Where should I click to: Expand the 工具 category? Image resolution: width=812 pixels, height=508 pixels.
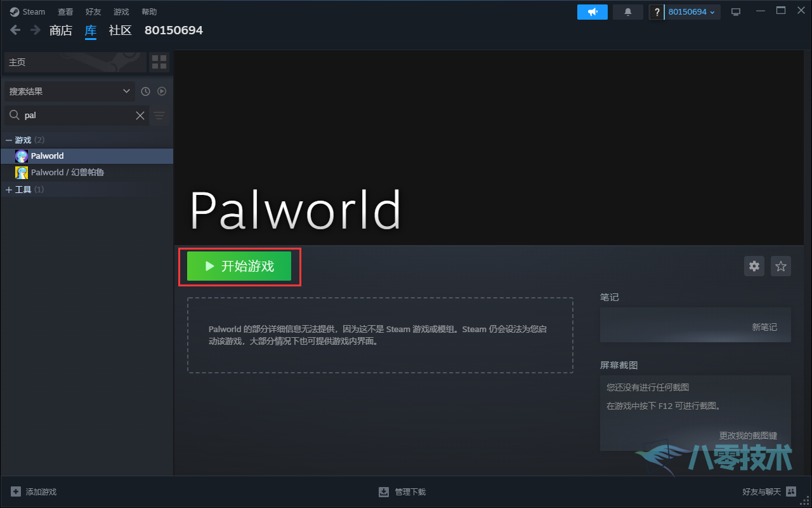(x=9, y=190)
